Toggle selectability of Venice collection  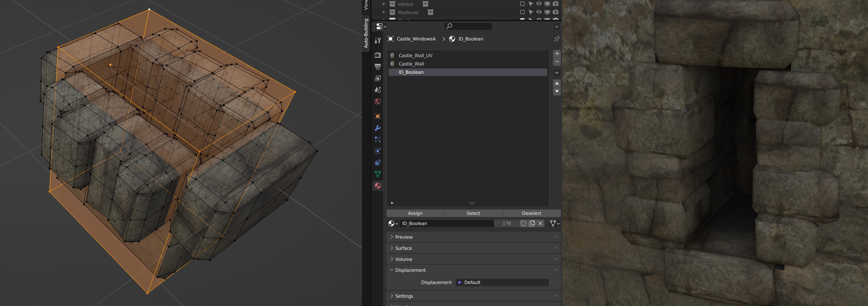tap(531, 4)
